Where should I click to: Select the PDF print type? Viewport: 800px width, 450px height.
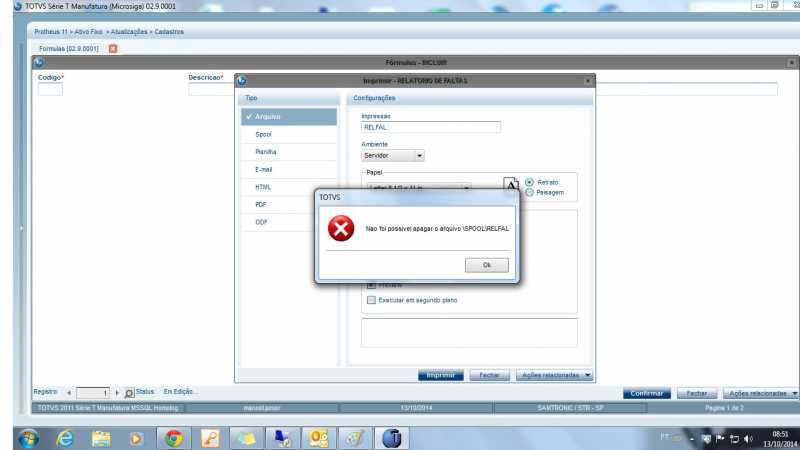click(x=278, y=205)
